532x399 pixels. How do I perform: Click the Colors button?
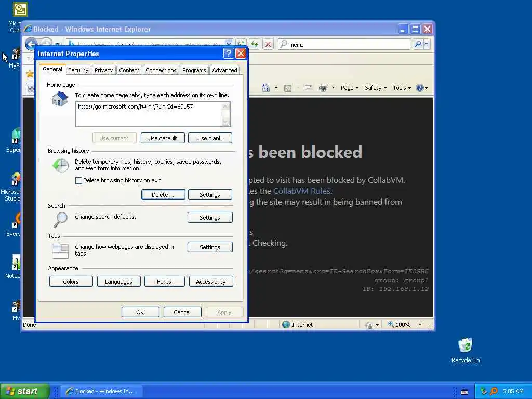[x=71, y=282]
